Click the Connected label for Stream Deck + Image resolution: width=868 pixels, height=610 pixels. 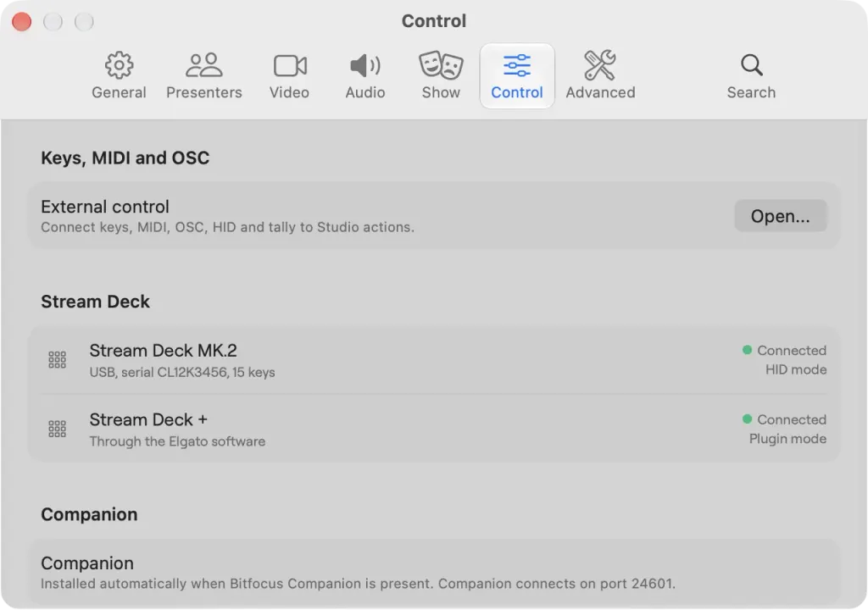point(792,419)
